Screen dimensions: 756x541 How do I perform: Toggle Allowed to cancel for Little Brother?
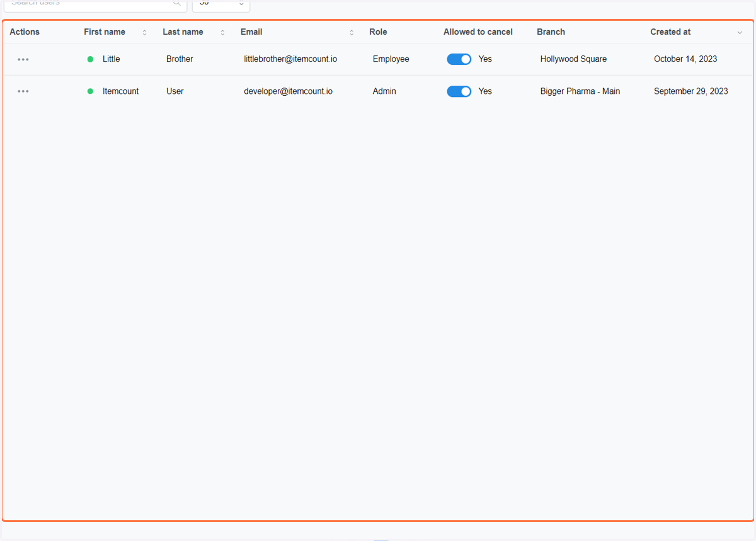459,59
